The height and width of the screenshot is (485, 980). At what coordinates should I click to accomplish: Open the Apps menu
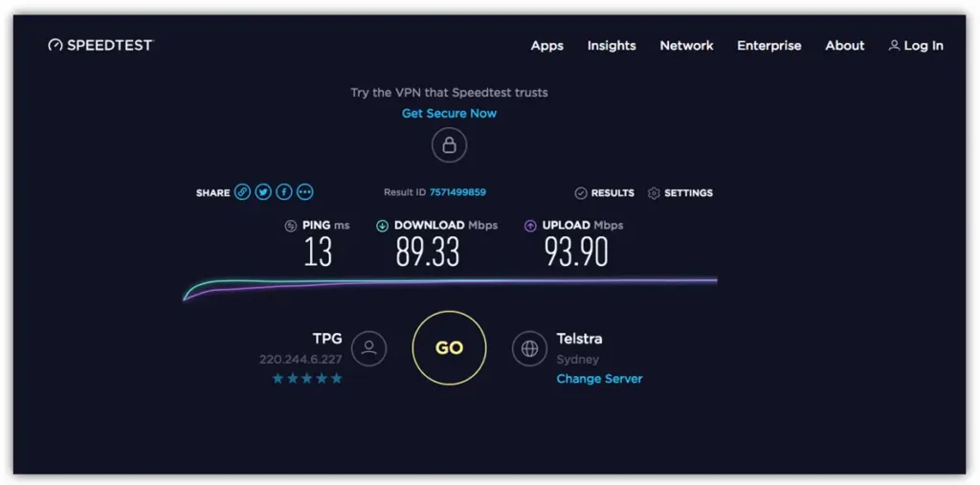pyautogui.click(x=547, y=46)
